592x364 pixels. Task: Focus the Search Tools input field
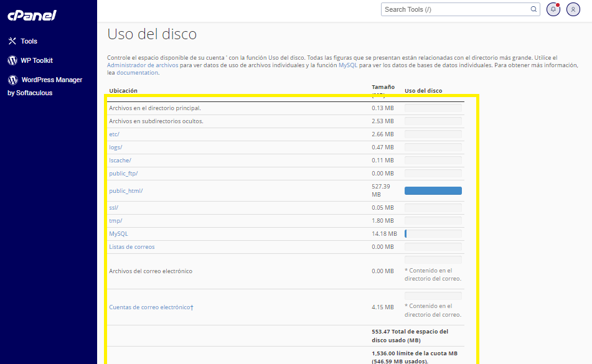click(454, 9)
